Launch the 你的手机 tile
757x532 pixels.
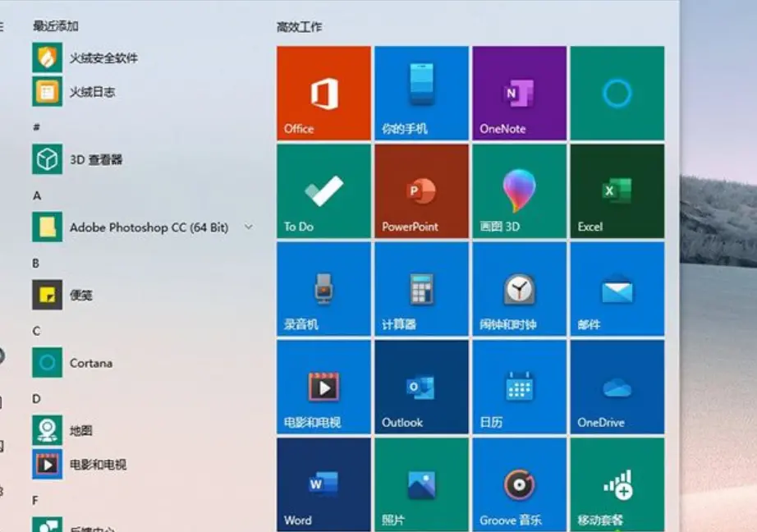coord(421,93)
